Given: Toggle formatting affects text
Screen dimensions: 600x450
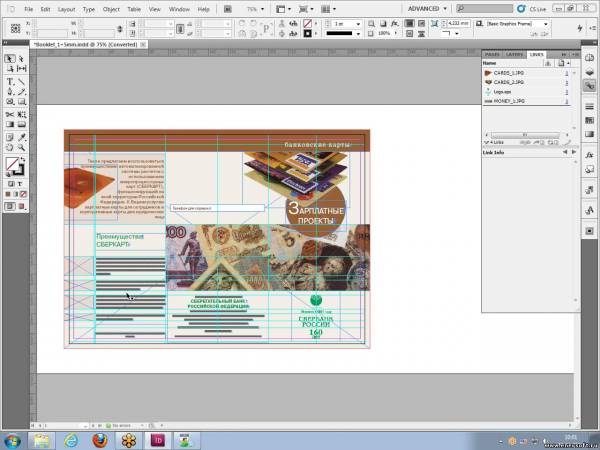Looking at the screenshot, I should [x=20, y=184].
